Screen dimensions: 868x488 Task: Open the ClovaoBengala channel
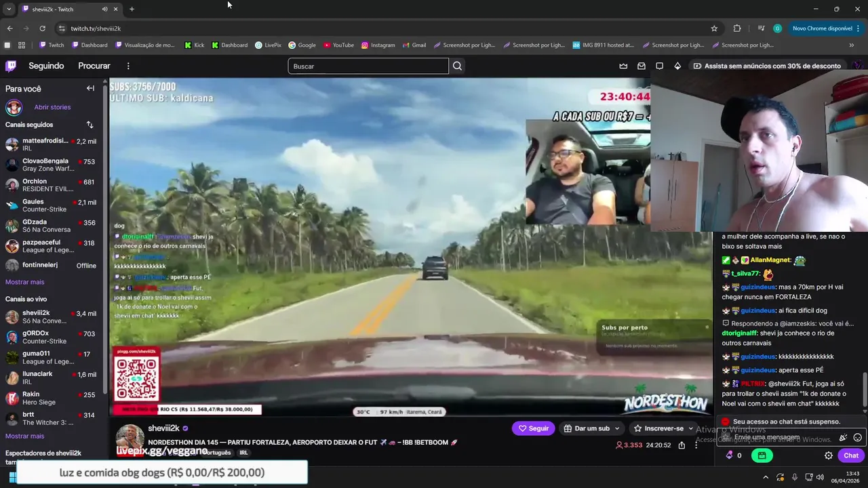pyautogui.click(x=52, y=165)
